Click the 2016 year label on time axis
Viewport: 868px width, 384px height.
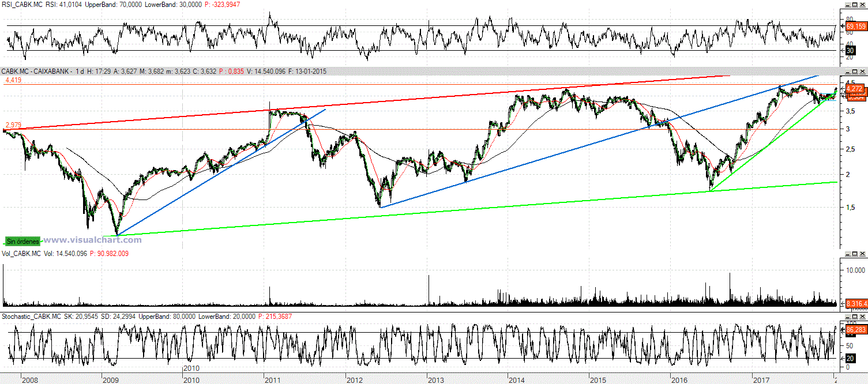[x=679, y=380]
